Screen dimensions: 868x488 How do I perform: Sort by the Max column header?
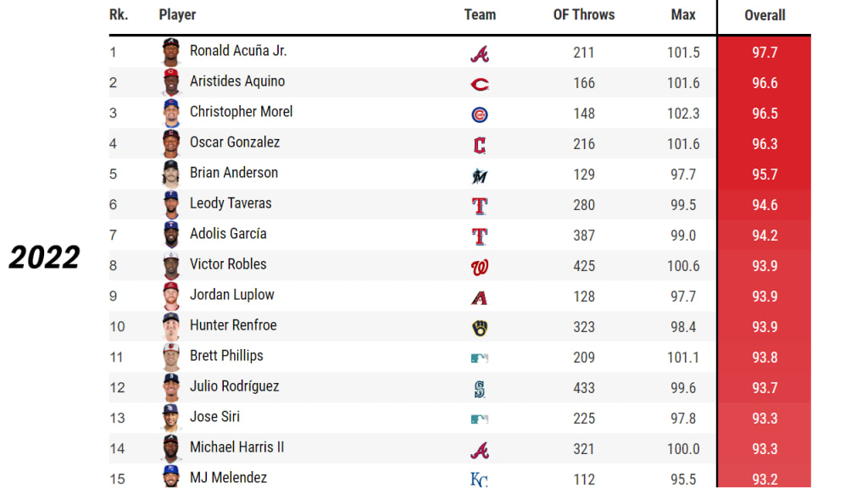683,15
